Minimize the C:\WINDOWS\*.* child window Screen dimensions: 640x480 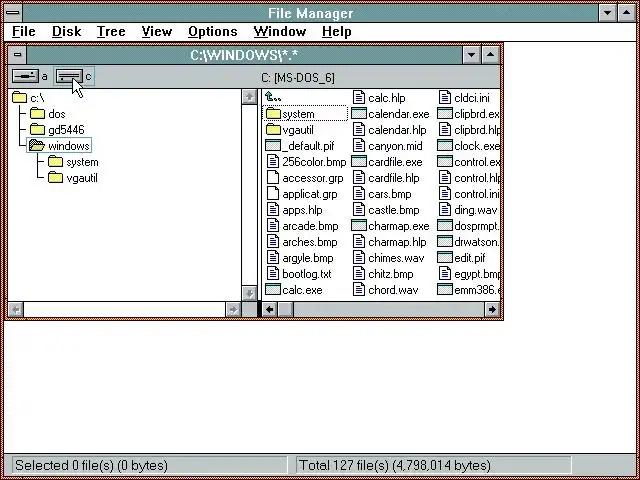pyautogui.click(x=471, y=54)
